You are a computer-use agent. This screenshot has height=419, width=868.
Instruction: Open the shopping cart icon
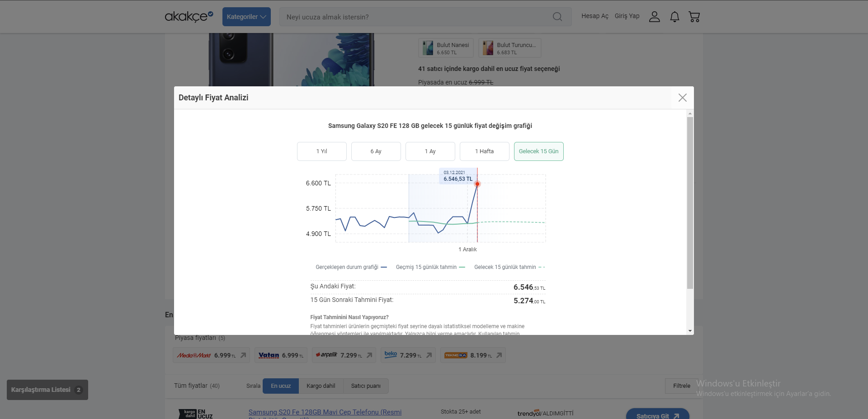[694, 17]
